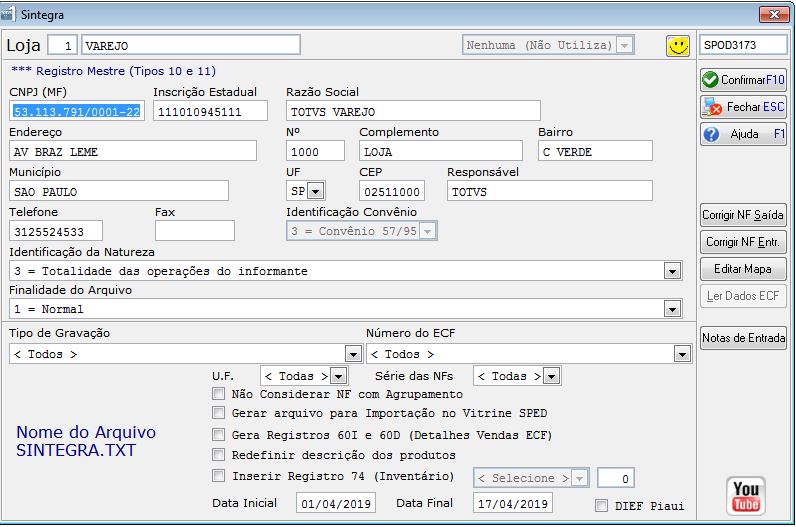This screenshot has height=527, width=796.
Task: Open the U.F. Todas dropdown
Action: click(339, 376)
